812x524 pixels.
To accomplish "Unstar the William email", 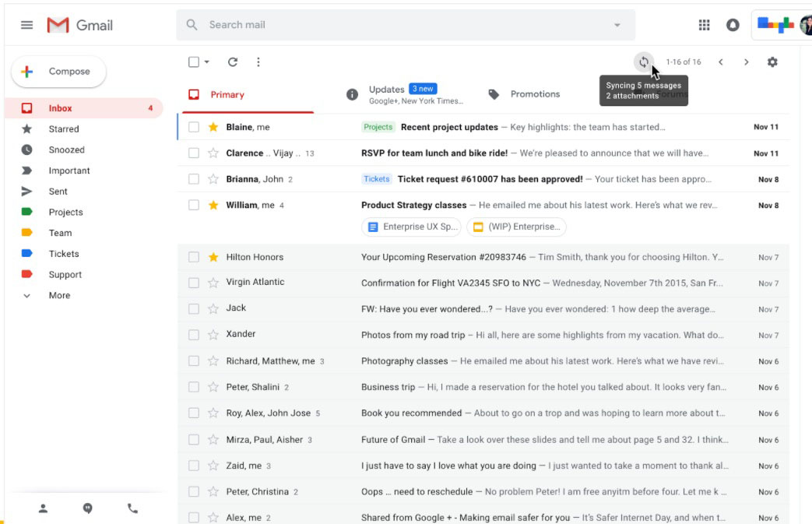I will point(213,205).
